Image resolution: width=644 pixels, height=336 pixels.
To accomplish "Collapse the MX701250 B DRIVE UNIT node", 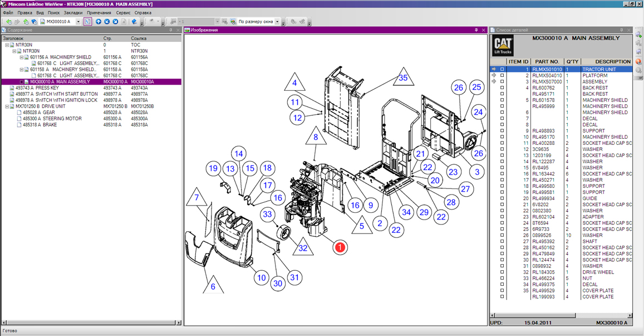I will [x=7, y=106].
